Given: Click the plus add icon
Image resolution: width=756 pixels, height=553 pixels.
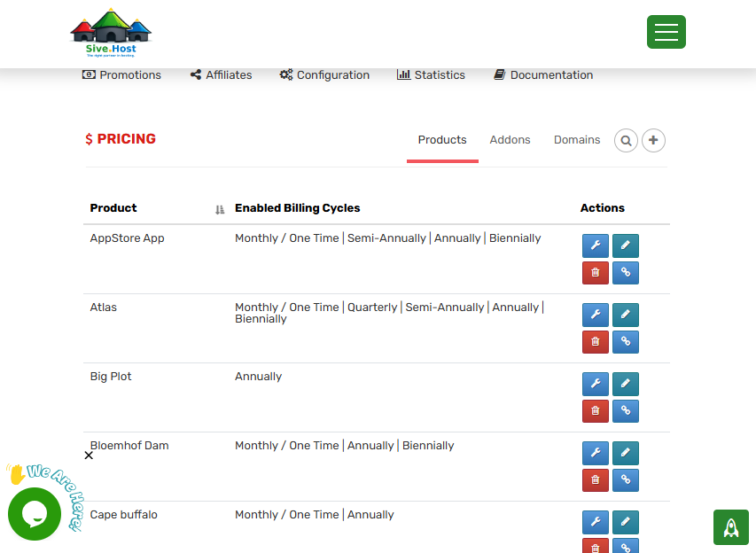Looking at the screenshot, I should (653, 140).
